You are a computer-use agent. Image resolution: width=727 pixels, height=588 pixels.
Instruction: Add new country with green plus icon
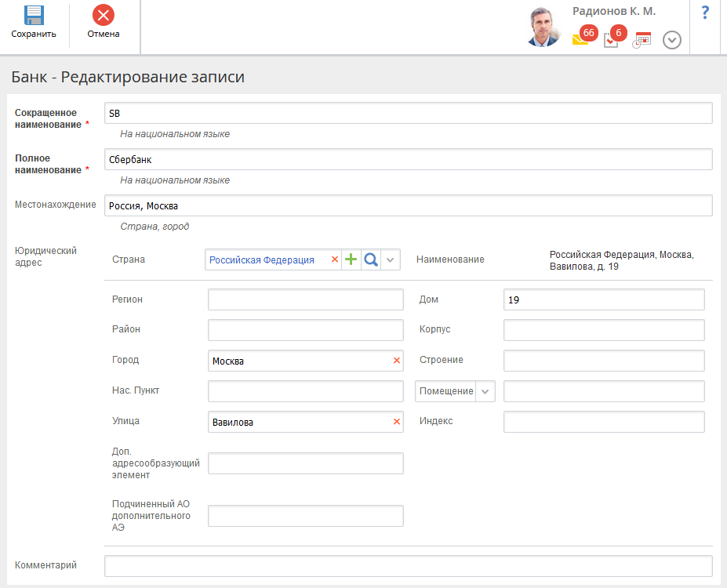351,260
